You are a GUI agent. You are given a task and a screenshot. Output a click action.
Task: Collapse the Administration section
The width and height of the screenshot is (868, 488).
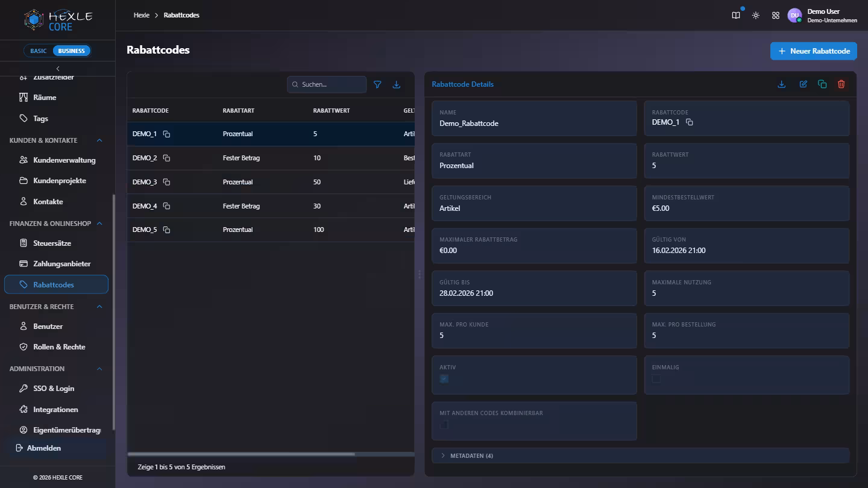(99, 369)
